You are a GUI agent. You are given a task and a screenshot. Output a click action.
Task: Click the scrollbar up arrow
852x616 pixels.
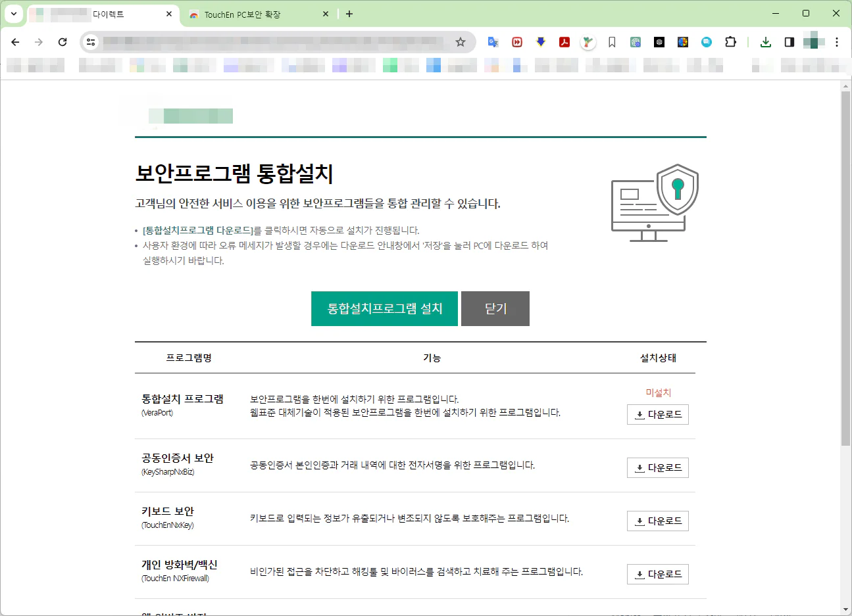(846, 85)
